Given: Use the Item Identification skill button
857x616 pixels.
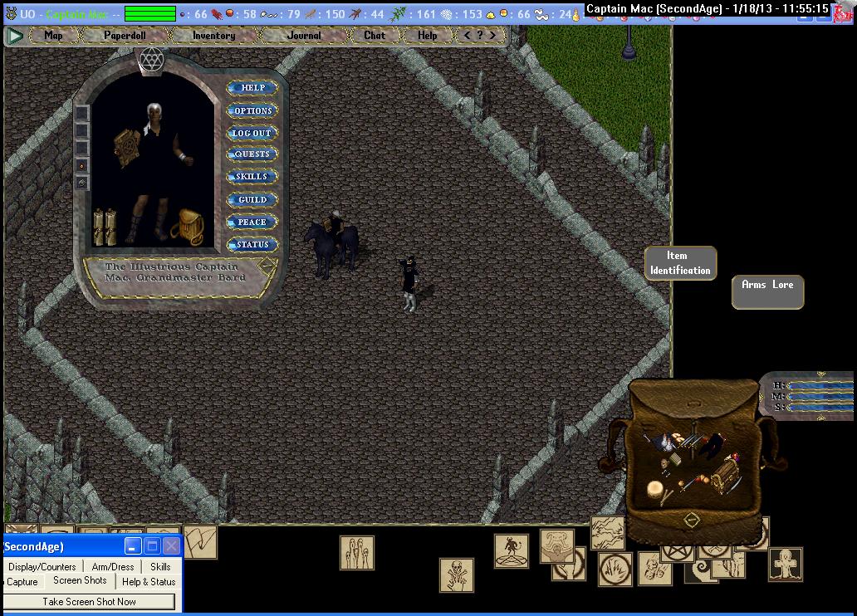Looking at the screenshot, I should tap(680, 263).
